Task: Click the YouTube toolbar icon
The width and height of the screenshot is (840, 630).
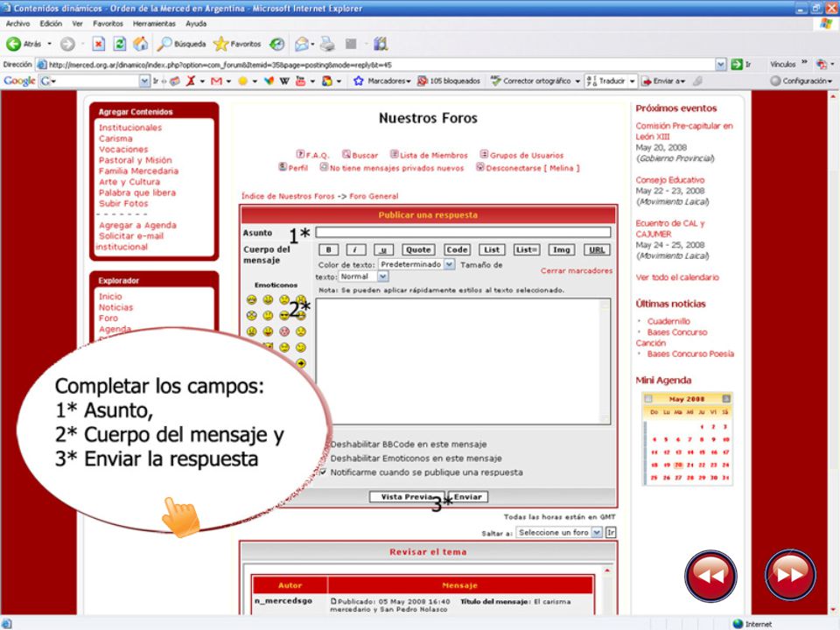Action: pos(300,80)
